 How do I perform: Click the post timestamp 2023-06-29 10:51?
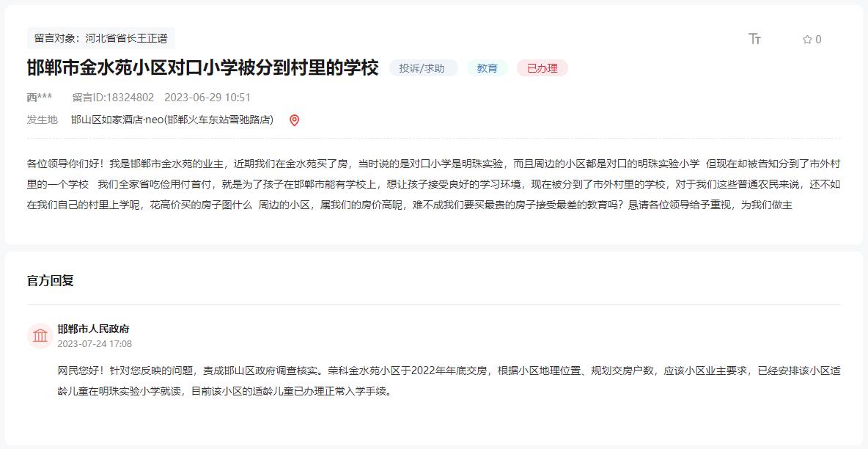click(207, 98)
